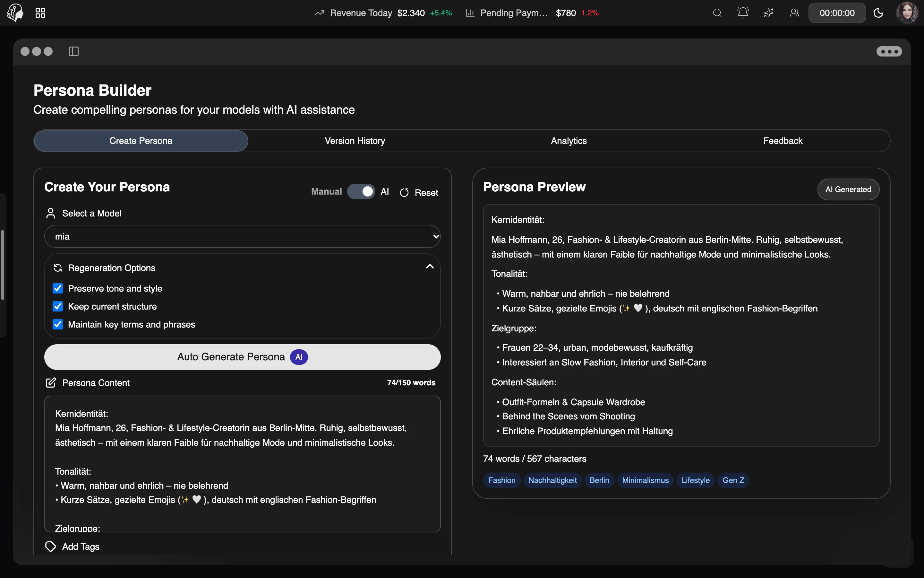This screenshot has width=924, height=578.
Task: Uncheck Keep current structure
Action: point(58,306)
